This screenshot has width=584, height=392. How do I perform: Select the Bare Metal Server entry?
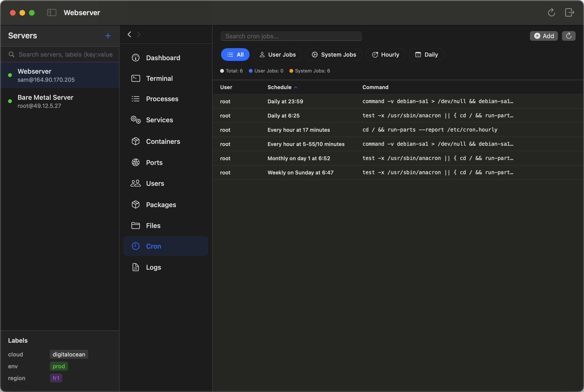point(60,101)
